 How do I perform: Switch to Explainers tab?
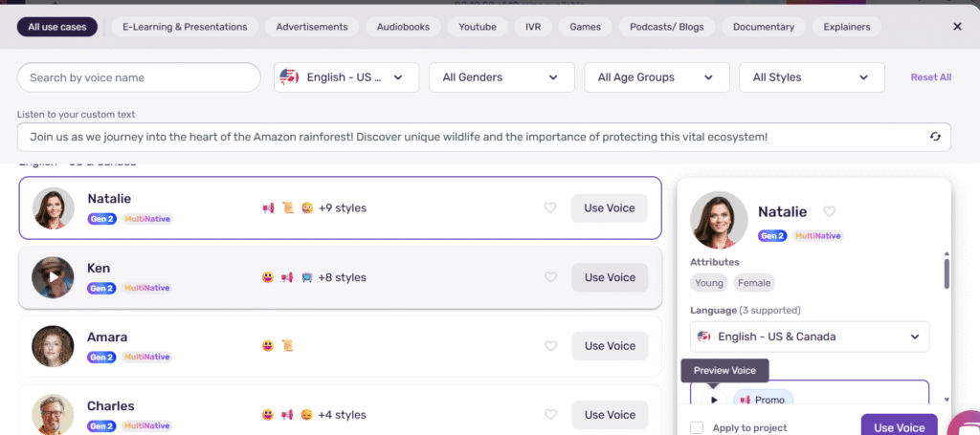[x=847, y=27]
